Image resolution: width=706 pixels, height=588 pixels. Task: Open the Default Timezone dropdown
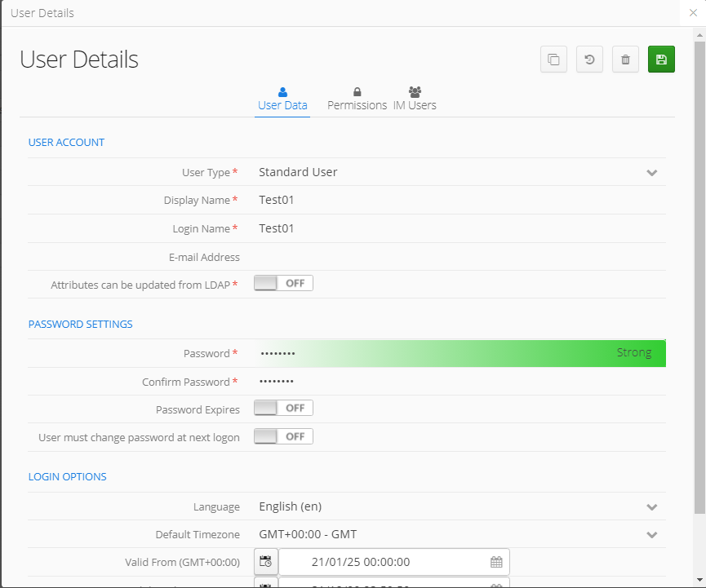tap(460, 534)
